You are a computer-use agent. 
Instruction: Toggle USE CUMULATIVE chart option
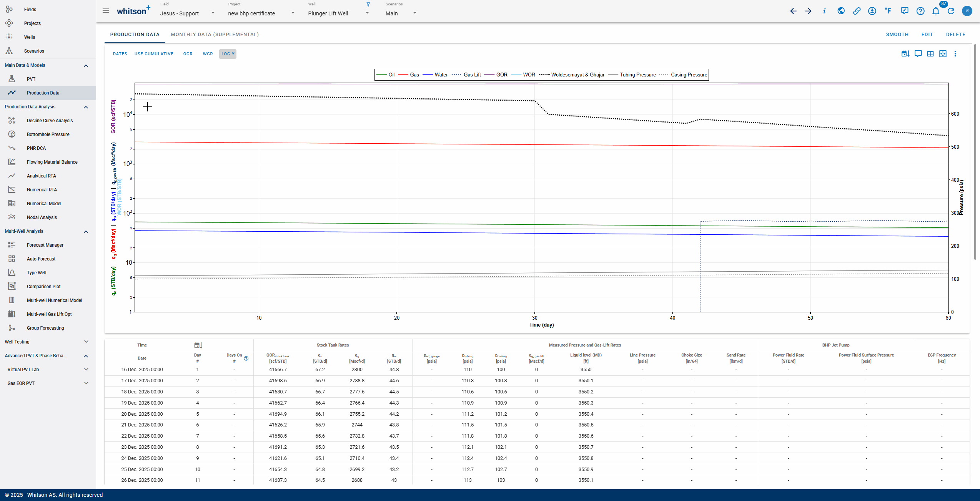click(x=154, y=54)
